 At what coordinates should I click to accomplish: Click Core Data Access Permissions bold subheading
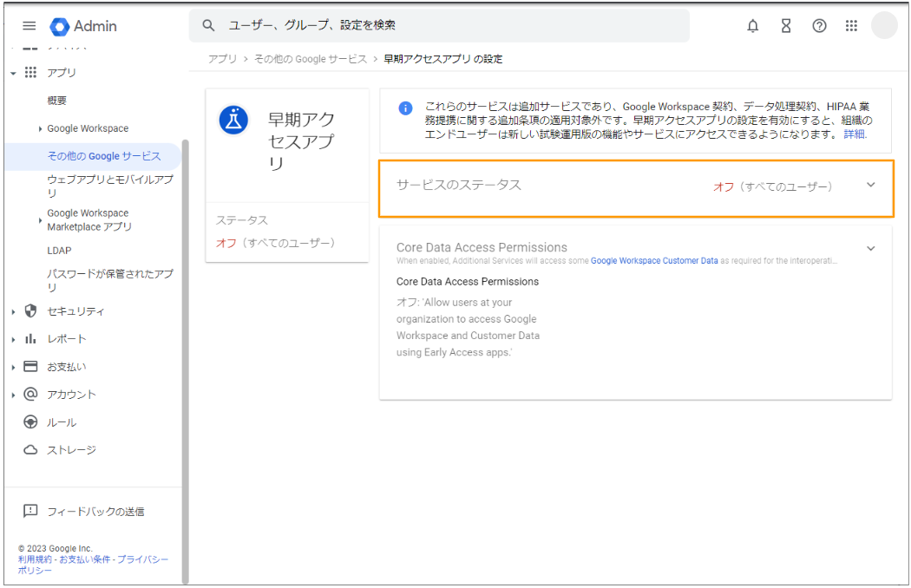468,281
